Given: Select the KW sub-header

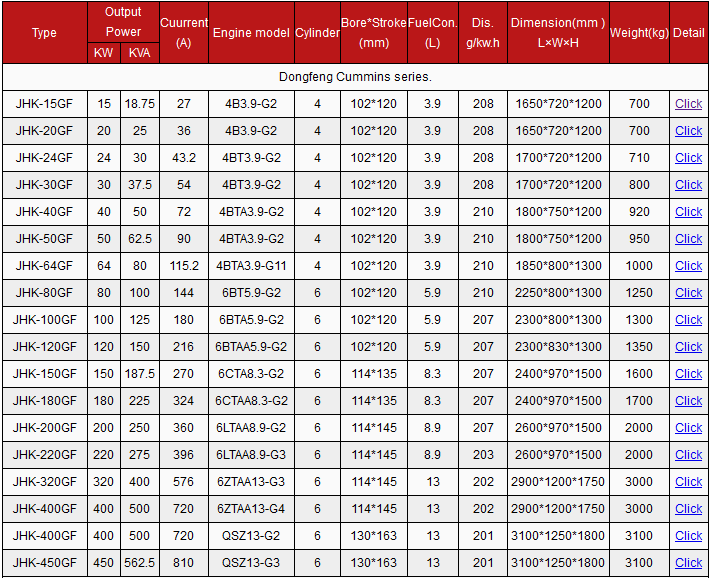Looking at the screenshot, I should (x=103, y=53).
